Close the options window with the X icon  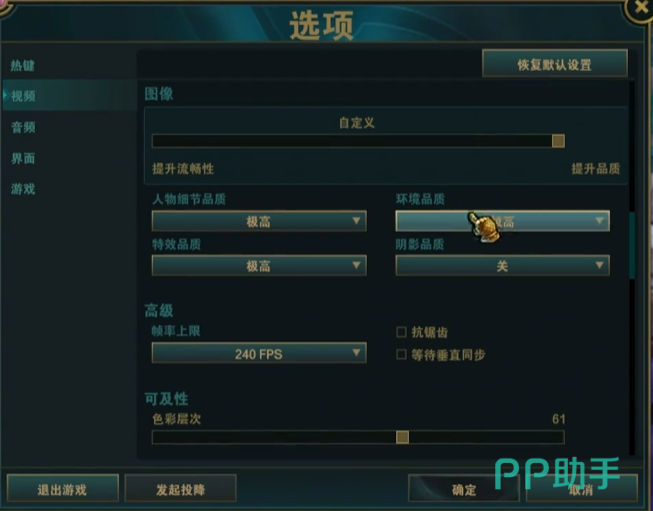(640, 7)
